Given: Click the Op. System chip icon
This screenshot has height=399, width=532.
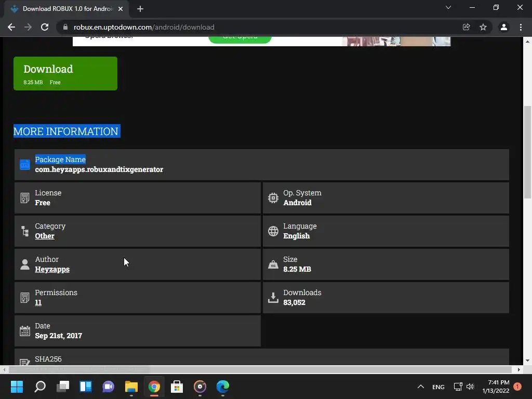Looking at the screenshot, I should pos(273,198).
